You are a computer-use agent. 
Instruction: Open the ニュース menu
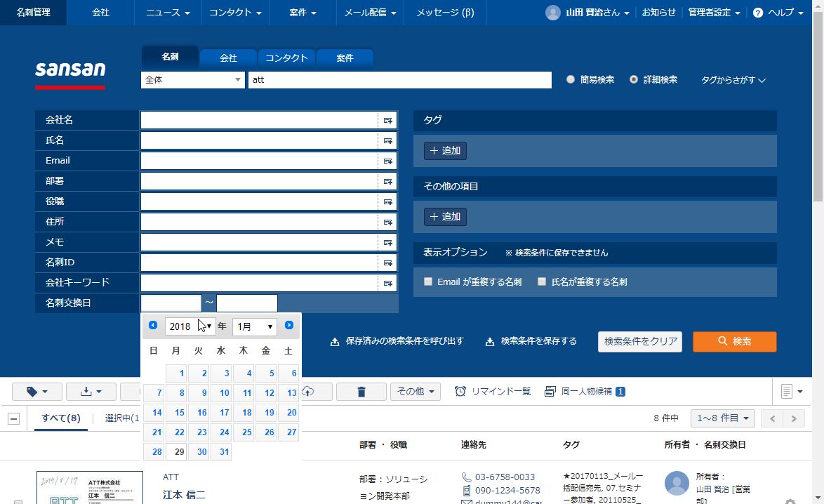pos(168,13)
